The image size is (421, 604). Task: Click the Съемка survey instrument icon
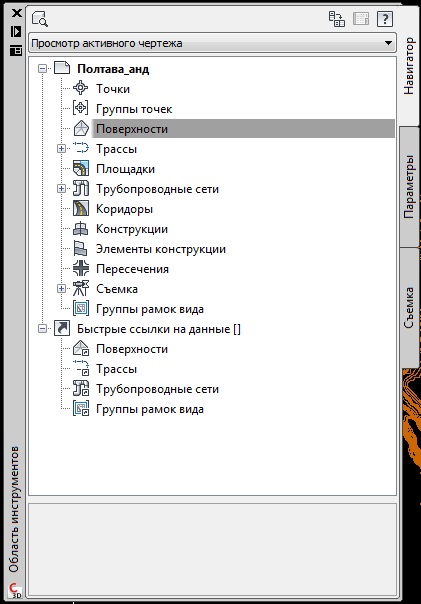(81, 288)
